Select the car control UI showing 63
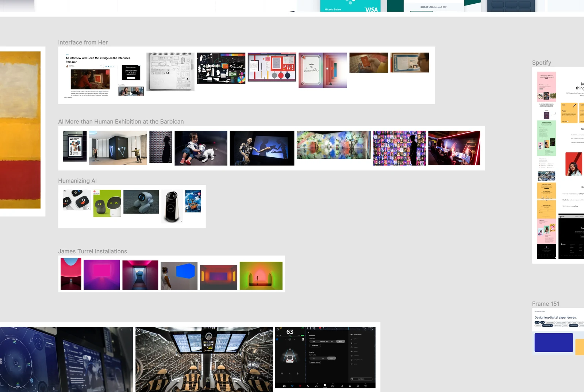 coord(325,358)
